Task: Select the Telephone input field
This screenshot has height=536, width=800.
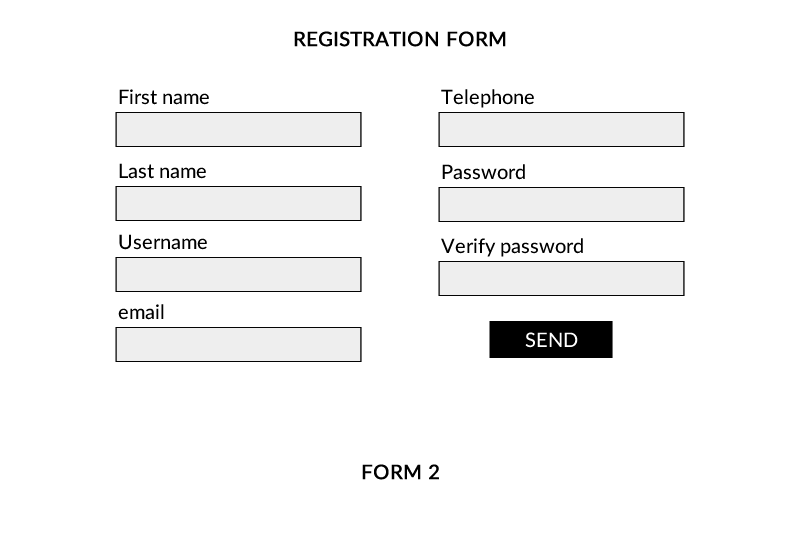Action: 561,130
